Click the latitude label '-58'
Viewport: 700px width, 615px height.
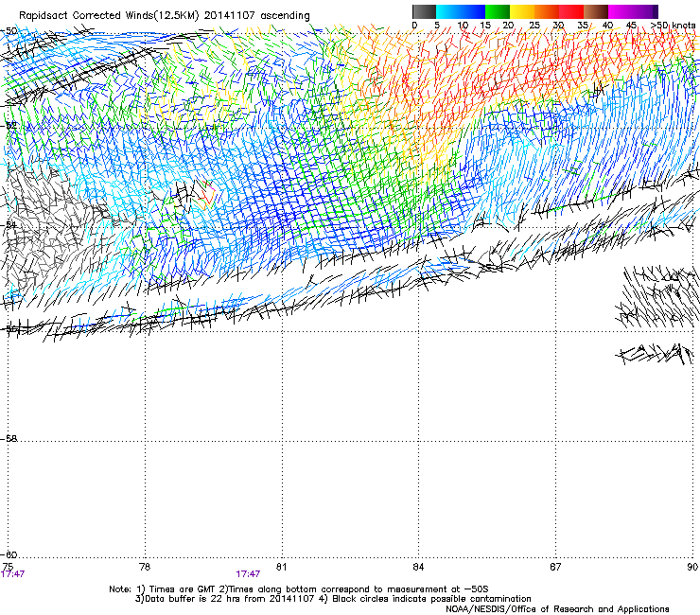click(x=9, y=439)
